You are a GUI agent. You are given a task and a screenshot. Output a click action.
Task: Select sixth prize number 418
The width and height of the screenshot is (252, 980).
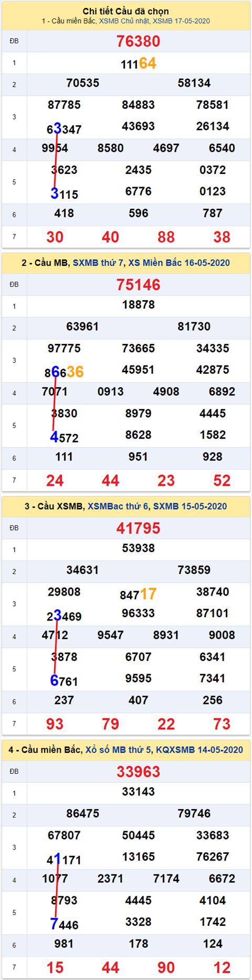[64, 213]
